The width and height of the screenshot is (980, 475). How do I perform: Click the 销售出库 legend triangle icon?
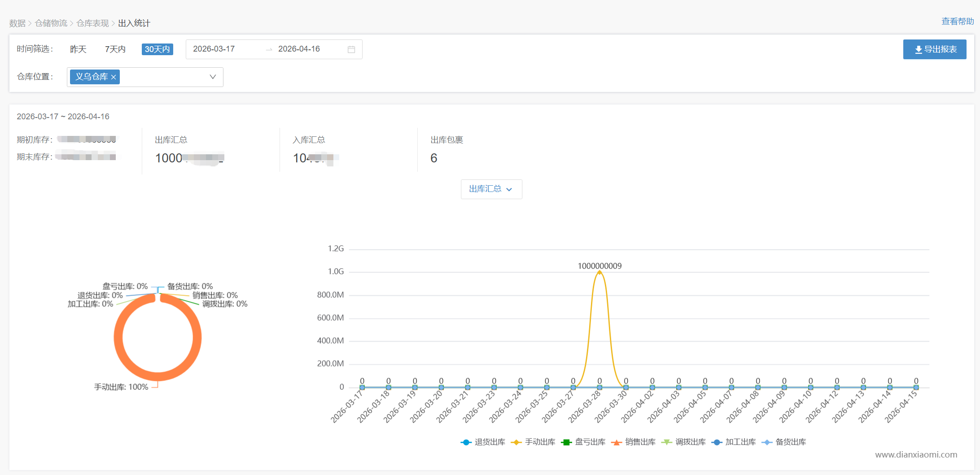617,442
